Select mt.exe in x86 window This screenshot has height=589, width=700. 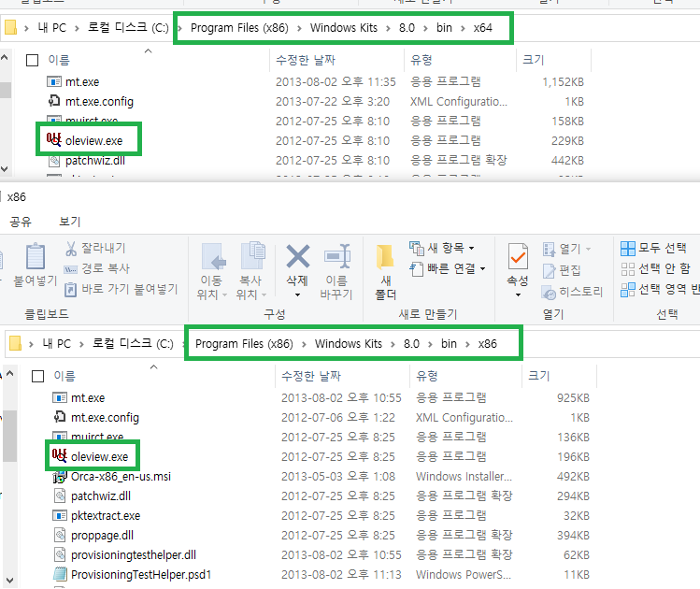pos(88,398)
